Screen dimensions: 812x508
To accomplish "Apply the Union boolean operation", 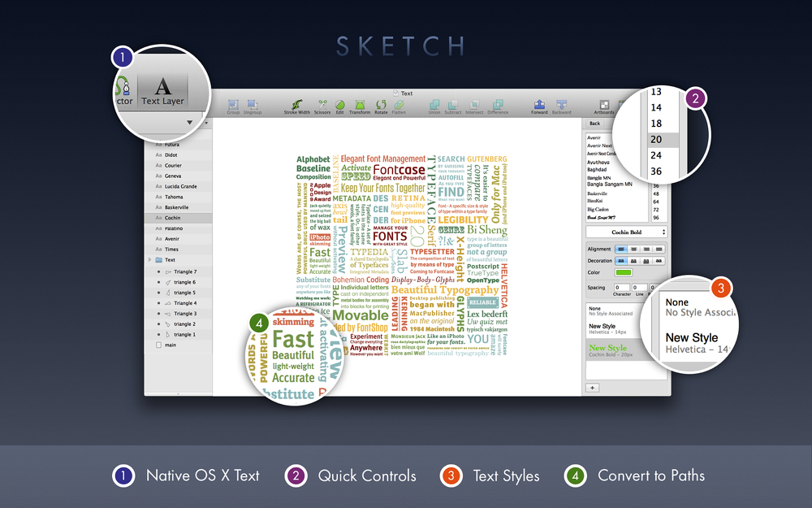I will pyautogui.click(x=434, y=106).
